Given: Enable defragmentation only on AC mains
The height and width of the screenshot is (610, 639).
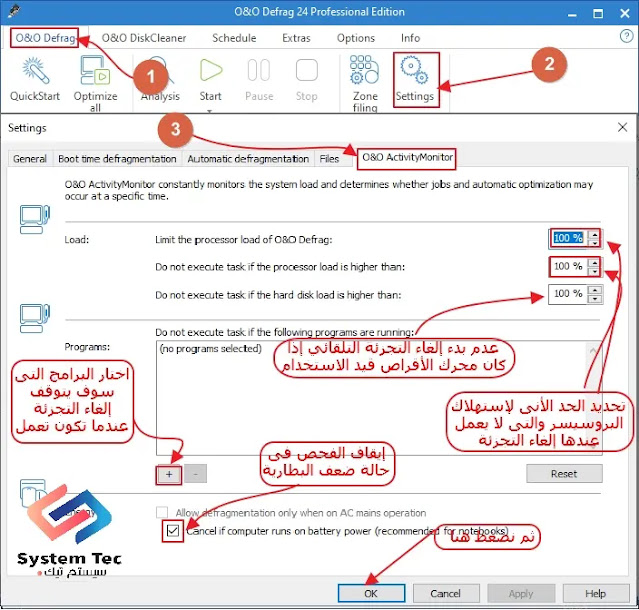Looking at the screenshot, I should coord(162,512).
